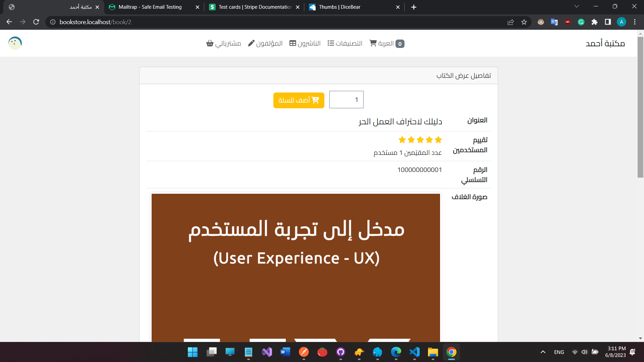Screen dimensions: 644x362
Task: Open a new browser tab
Action: coord(414,7)
